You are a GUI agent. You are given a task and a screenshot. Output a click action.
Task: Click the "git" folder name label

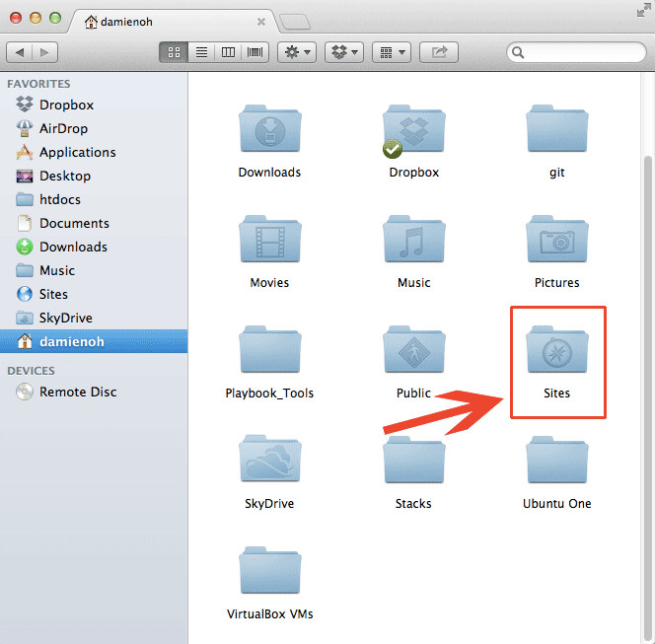click(556, 173)
